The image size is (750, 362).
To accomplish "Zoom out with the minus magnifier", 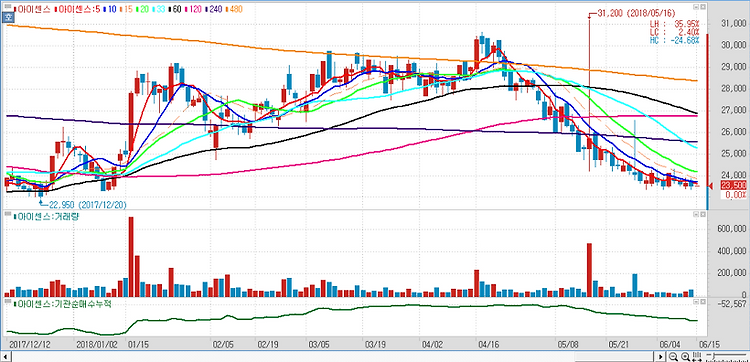I will click(673, 357).
